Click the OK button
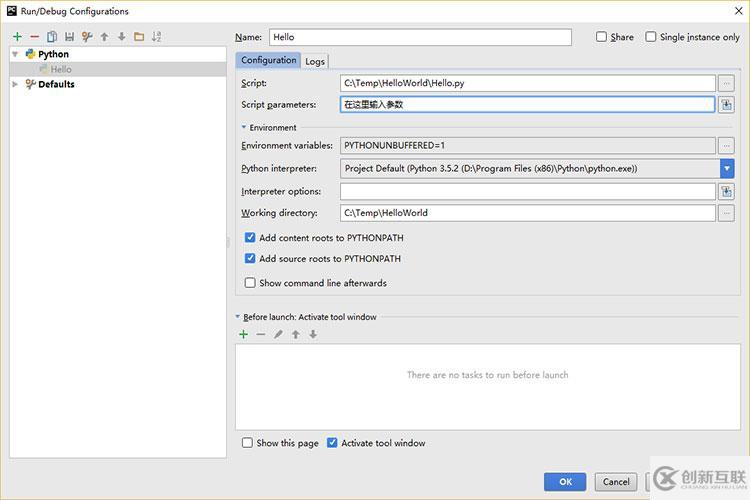750x500 pixels. coord(565,482)
